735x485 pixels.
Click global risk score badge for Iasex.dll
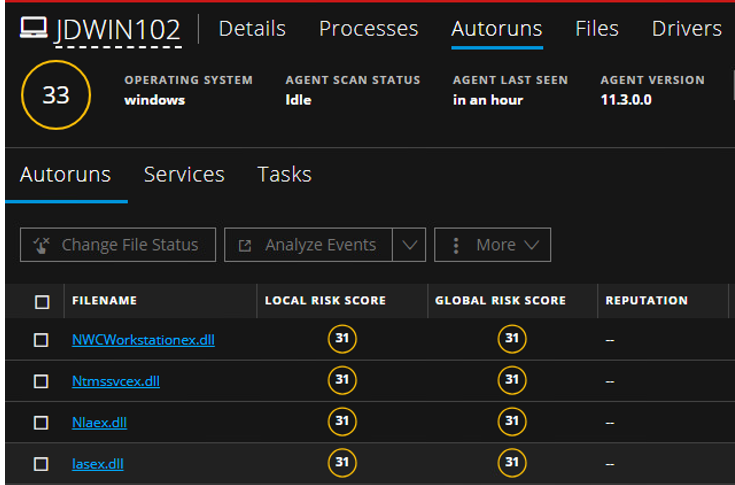click(x=512, y=463)
